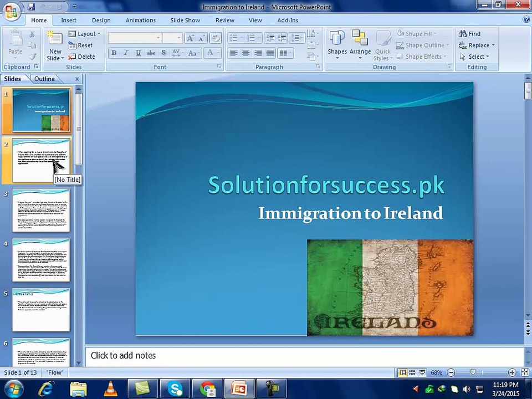Click the Zoom slider handle
532x399 pixels.
tap(473, 372)
